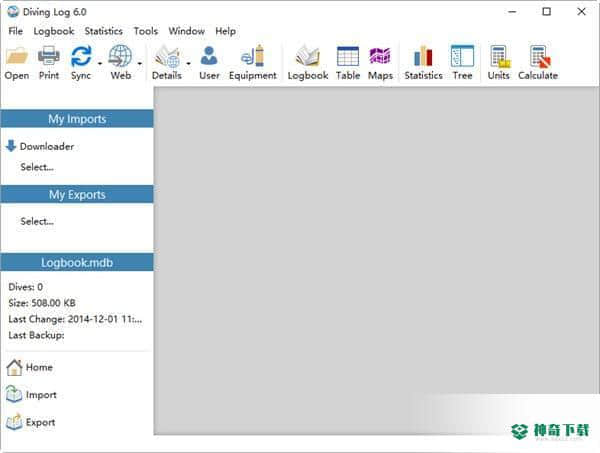This screenshot has height=453, width=600.
Task: Click the Sync arrows icon
Action: [81, 56]
